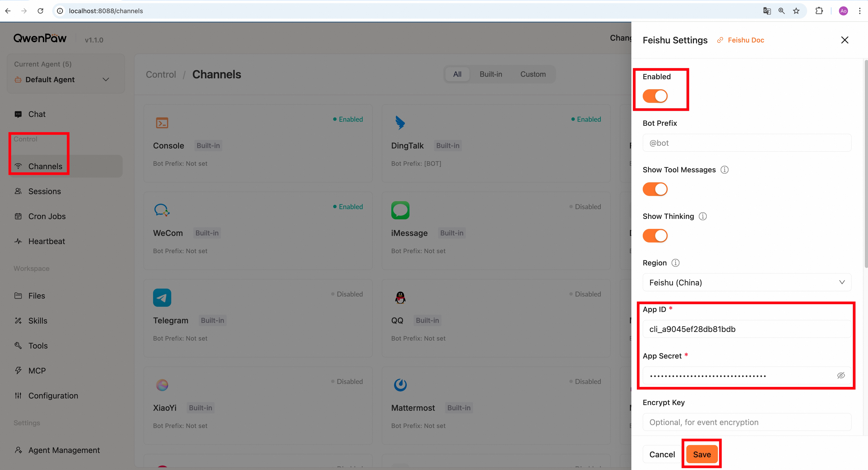Turn off Show Tool Messages switch
868x470 pixels.
[655, 189]
